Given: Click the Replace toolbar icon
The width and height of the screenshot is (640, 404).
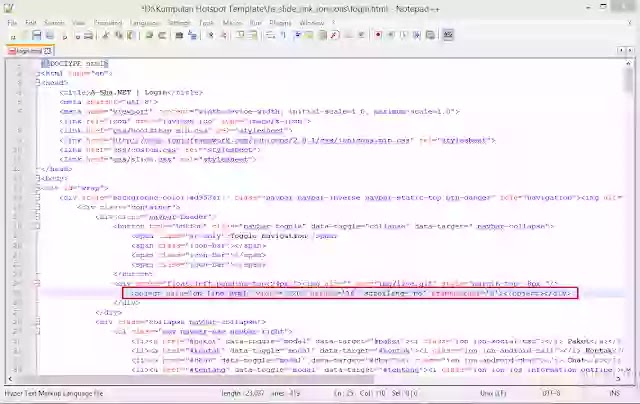Looking at the screenshot, I should (x=192, y=36).
